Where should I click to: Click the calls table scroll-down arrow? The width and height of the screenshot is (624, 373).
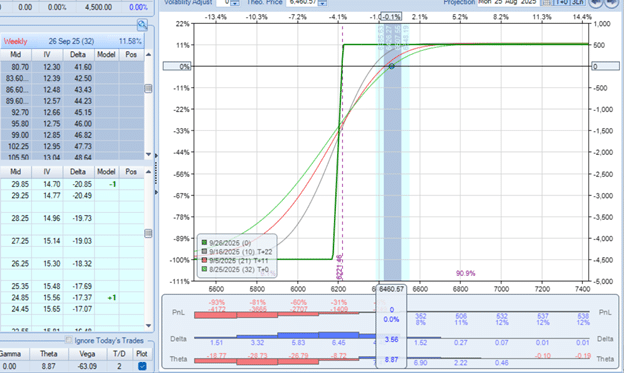click(148, 154)
